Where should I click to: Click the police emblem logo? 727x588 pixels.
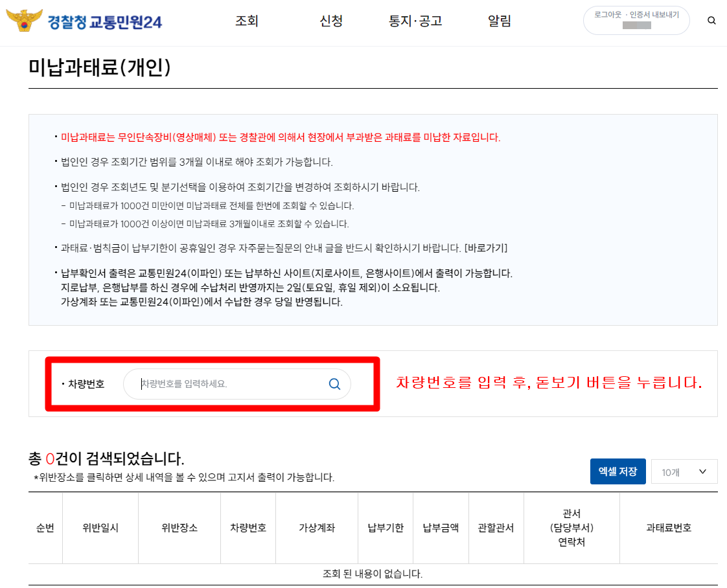coord(24,19)
